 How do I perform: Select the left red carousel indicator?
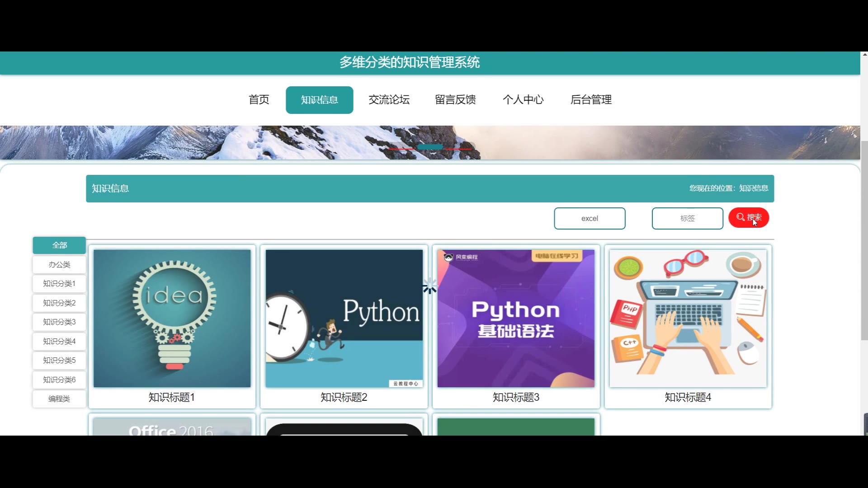(401, 149)
